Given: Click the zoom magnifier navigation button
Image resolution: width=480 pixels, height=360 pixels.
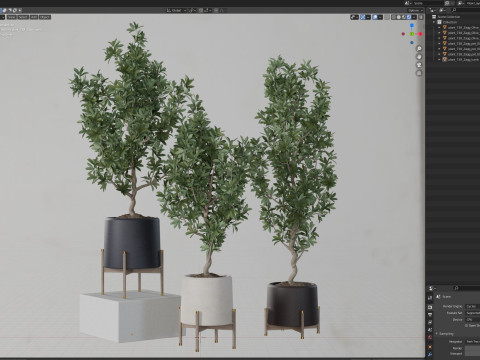Looking at the screenshot, I should point(419,49).
